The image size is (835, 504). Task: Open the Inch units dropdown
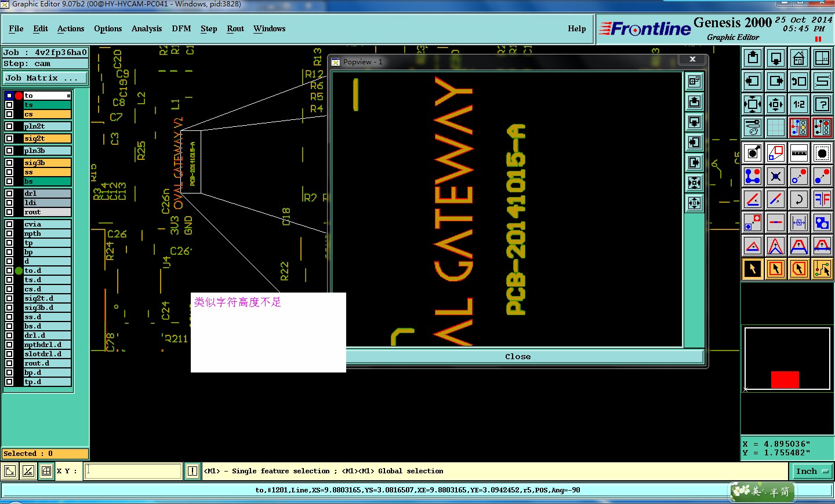812,471
